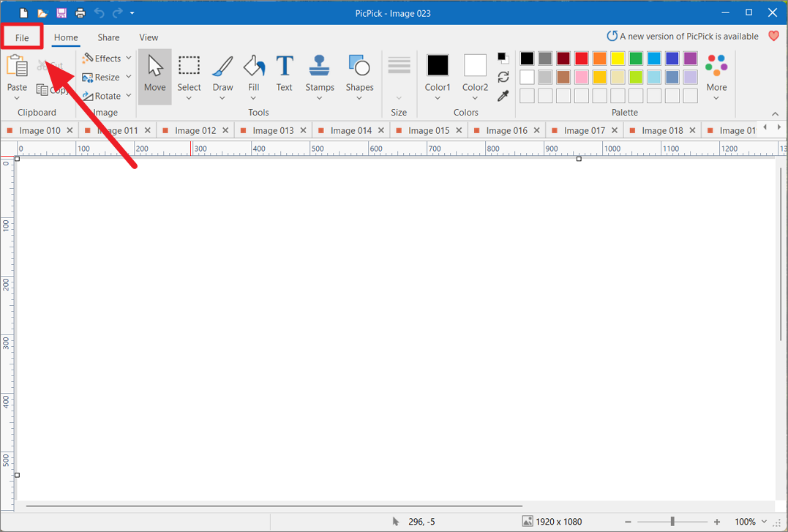788x532 pixels.
Task: Open the File menu
Action: 22,38
